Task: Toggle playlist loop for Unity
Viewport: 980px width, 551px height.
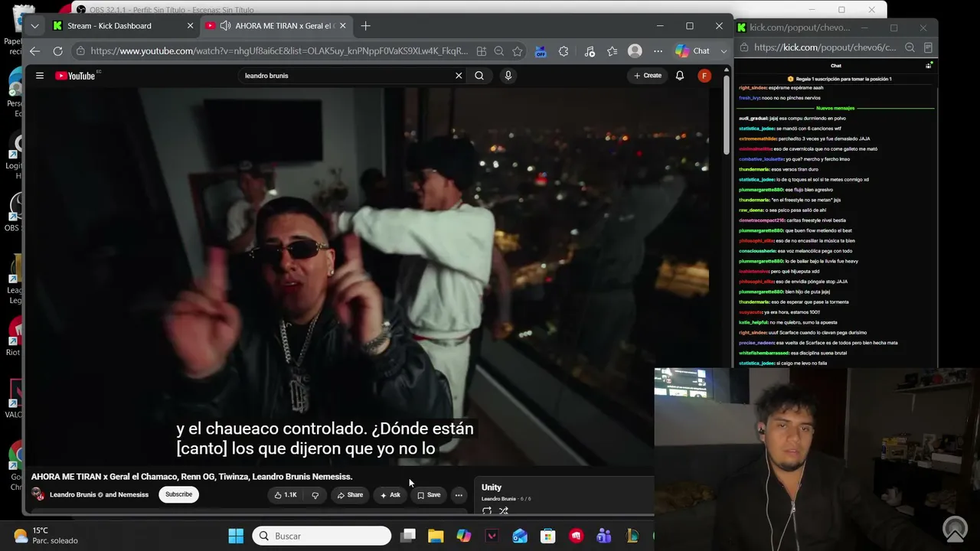Action: pyautogui.click(x=487, y=510)
